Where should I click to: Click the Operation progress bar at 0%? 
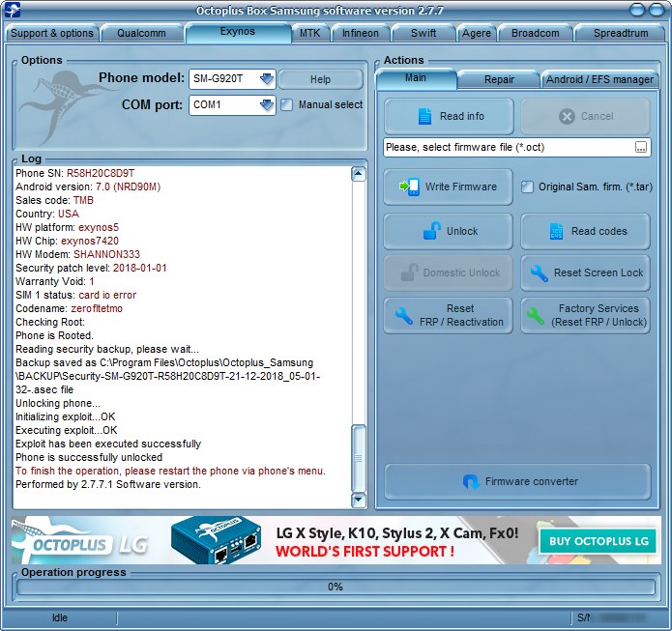336,587
